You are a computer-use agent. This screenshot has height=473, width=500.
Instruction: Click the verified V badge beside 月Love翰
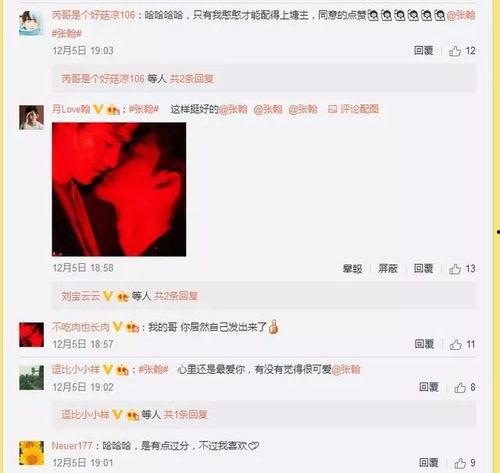[x=98, y=109]
